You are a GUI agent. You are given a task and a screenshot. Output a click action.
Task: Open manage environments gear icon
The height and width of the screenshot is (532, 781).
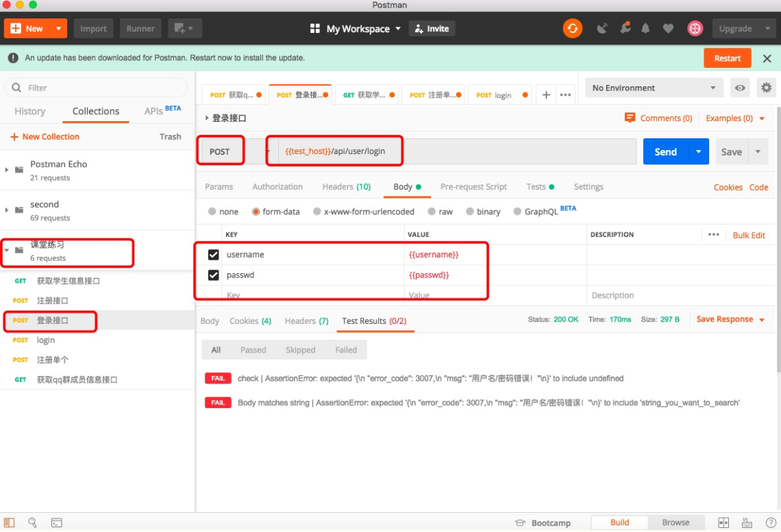pyautogui.click(x=766, y=88)
